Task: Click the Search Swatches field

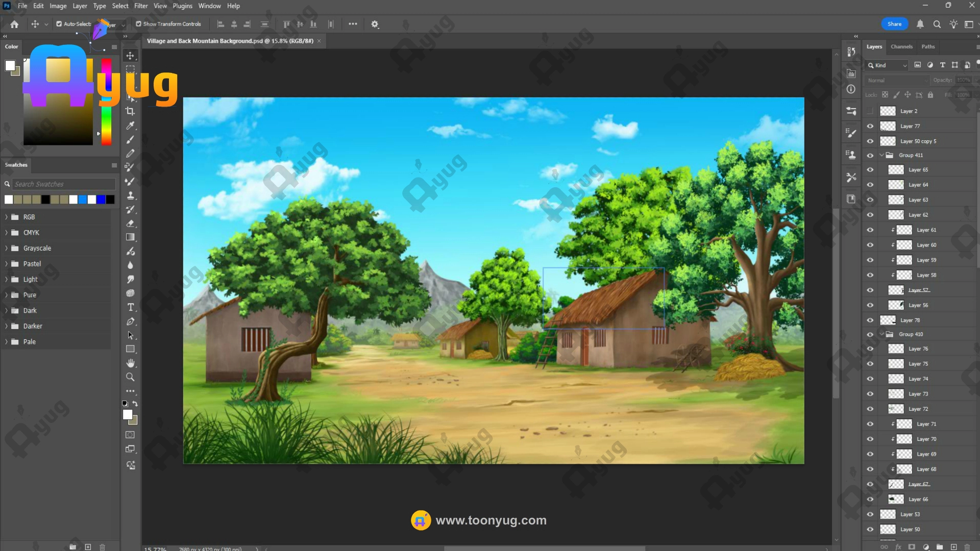Action: click(x=63, y=184)
